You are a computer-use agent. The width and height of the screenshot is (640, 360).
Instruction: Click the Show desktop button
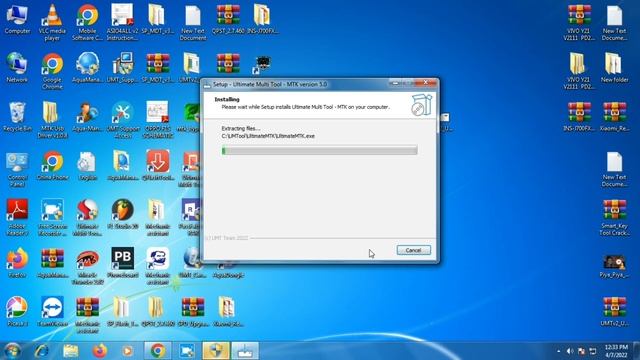pyautogui.click(x=637, y=351)
